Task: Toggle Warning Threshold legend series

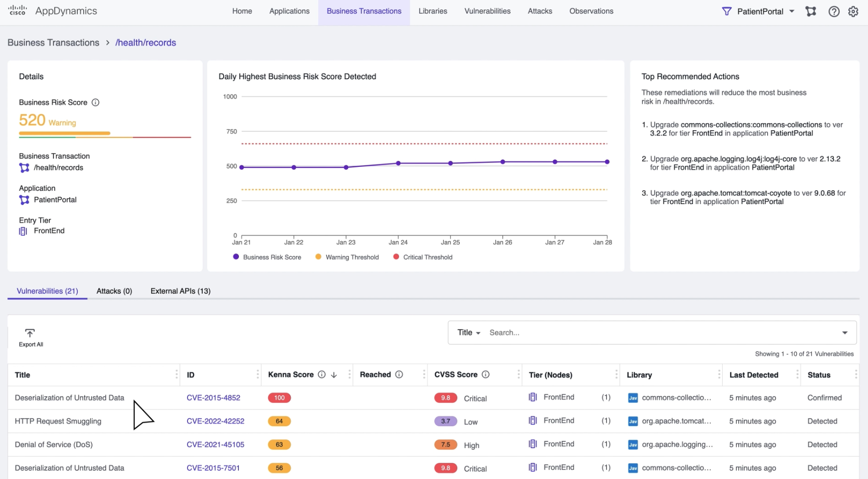Action: (347, 257)
